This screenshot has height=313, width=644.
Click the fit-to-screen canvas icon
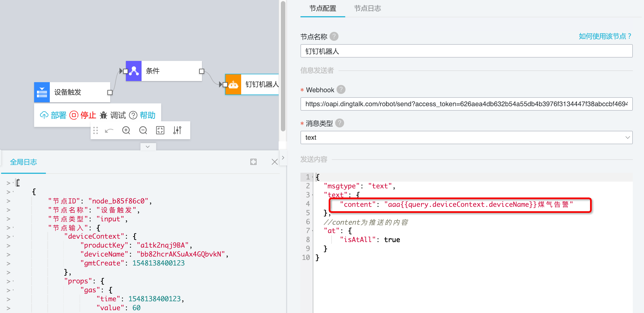coord(160,130)
